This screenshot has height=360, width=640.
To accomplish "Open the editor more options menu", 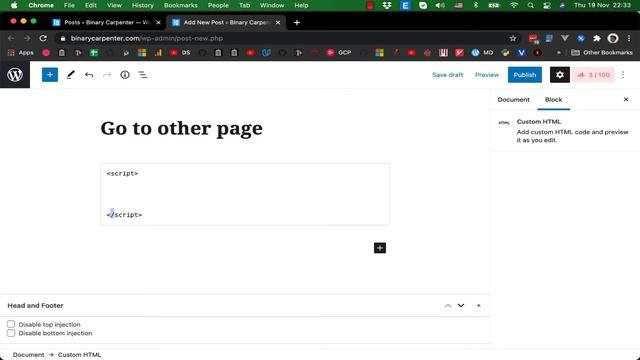I will coord(623,75).
